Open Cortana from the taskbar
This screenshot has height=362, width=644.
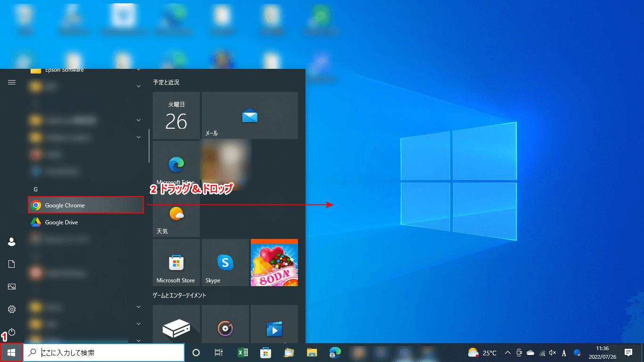[197, 353]
